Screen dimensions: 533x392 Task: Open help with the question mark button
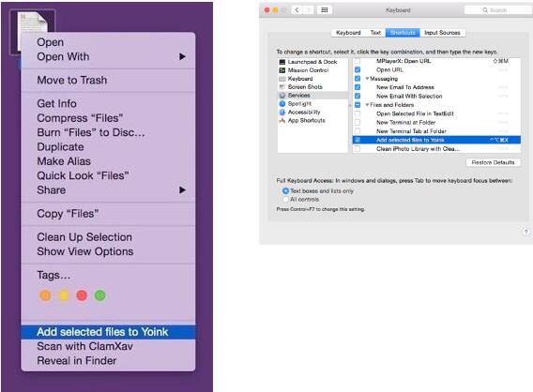click(x=525, y=232)
